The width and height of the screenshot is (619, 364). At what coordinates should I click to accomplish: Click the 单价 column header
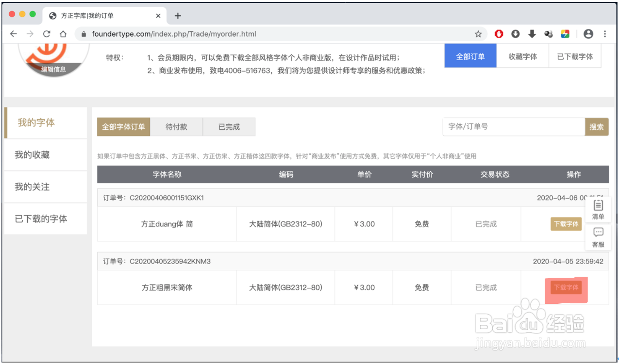click(x=364, y=174)
